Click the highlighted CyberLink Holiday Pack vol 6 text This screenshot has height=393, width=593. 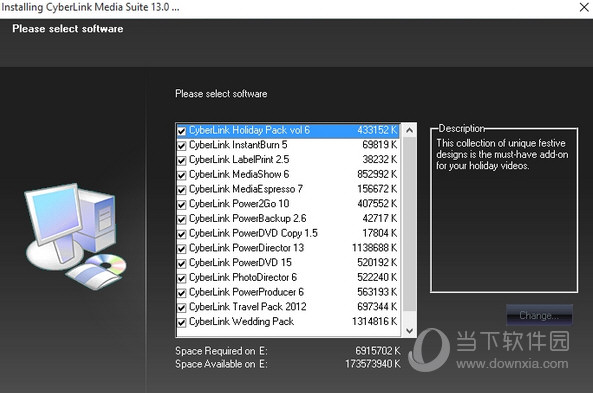pyautogui.click(x=250, y=130)
